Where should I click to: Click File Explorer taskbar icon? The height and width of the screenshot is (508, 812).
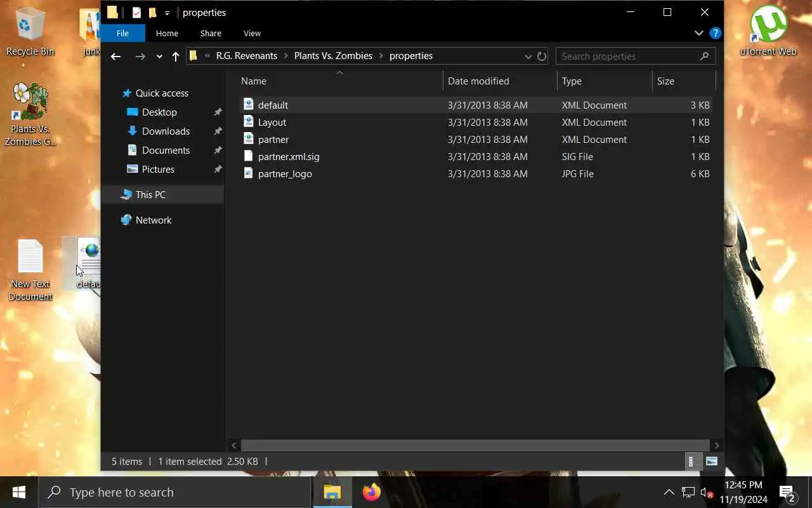click(x=332, y=492)
